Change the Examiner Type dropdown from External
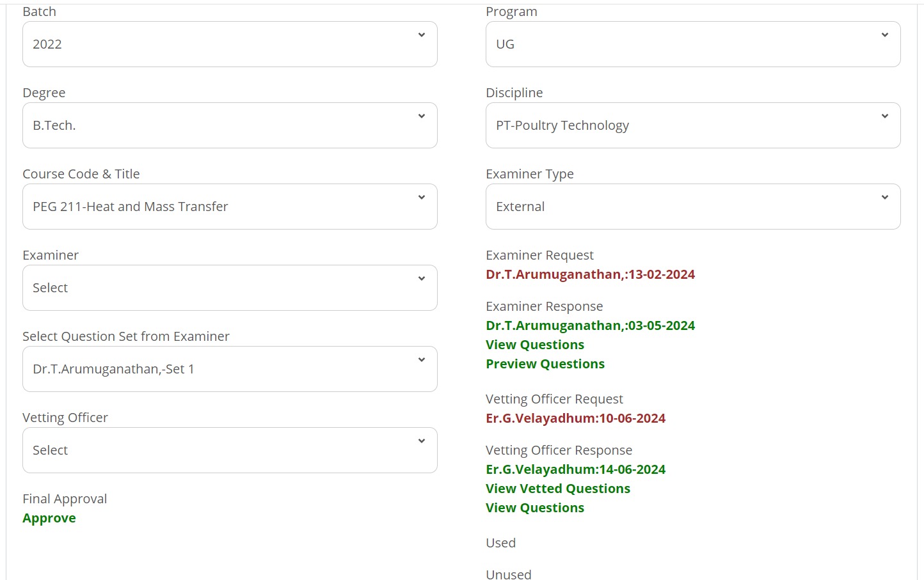The image size is (924, 580). [x=692, y=207]
